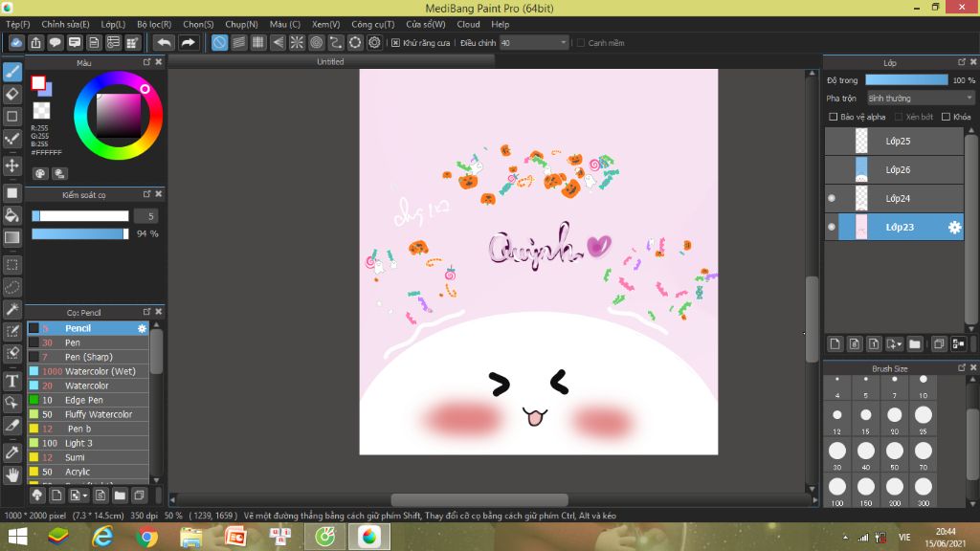Select the Eyedropper tool

(11, 452)
